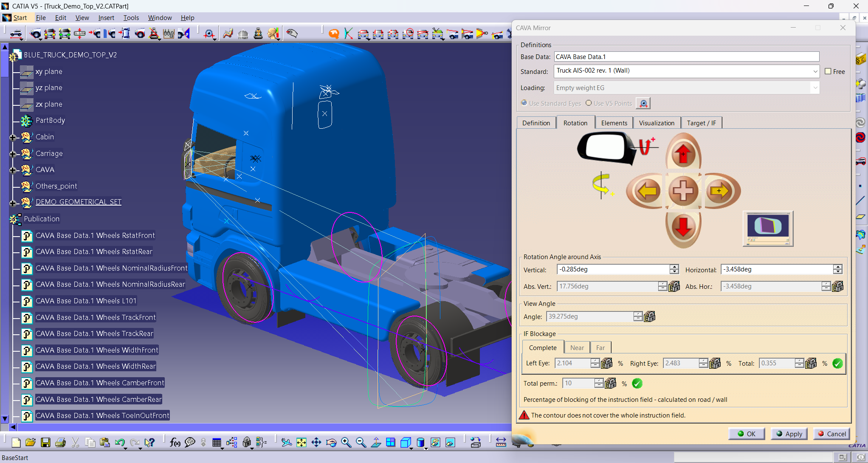Screen dimensions: 868x463
Task: Switch to the Visualization tab
Action: [657, 123]
